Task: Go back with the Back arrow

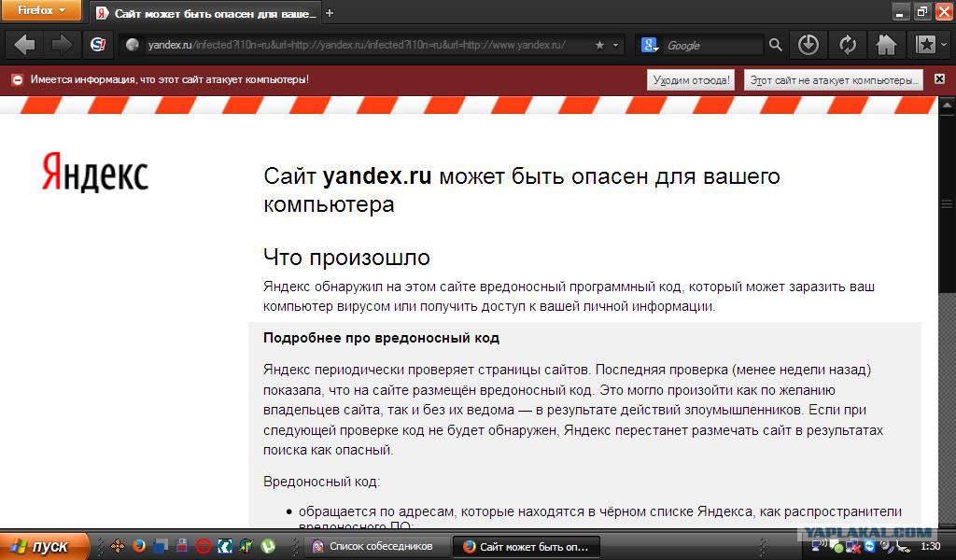Action: [25, 45]
